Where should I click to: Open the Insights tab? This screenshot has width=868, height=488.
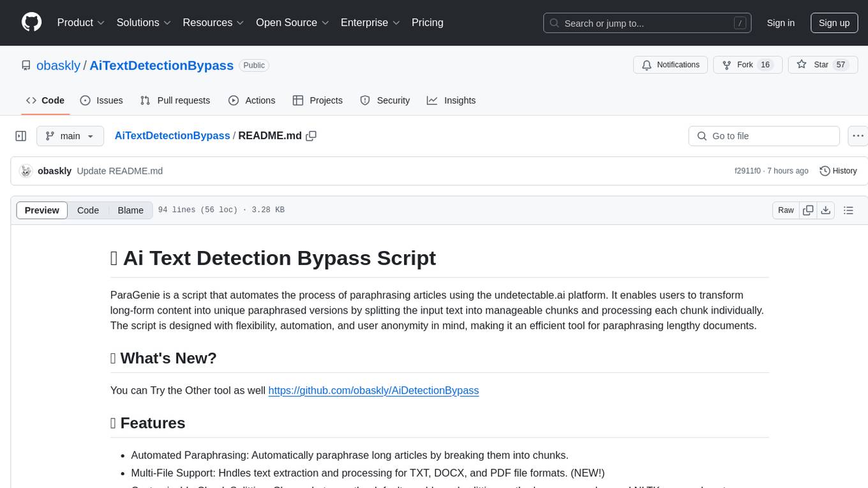[451, 100]
